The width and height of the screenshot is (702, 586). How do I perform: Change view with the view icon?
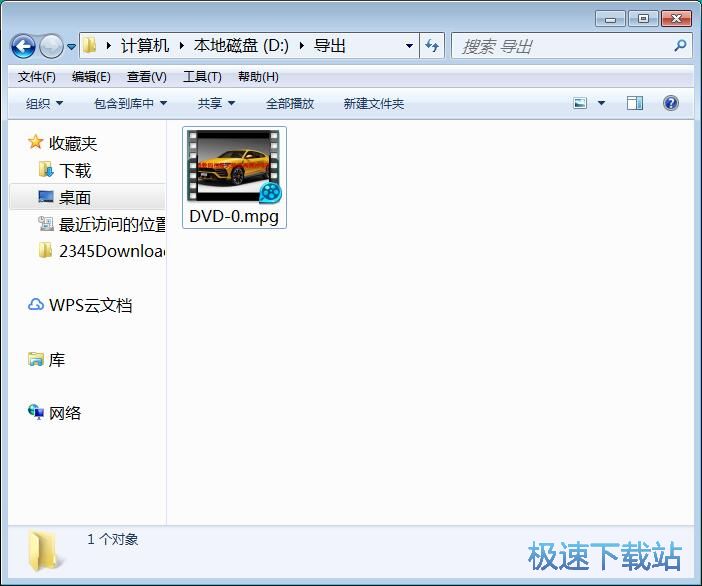coord(580,103)
